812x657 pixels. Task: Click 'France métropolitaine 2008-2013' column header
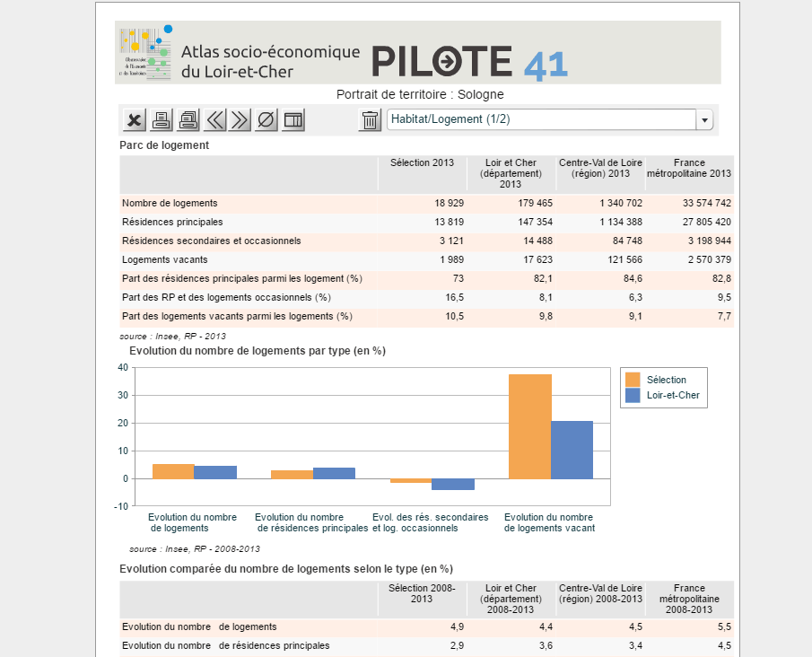[689, 599]
